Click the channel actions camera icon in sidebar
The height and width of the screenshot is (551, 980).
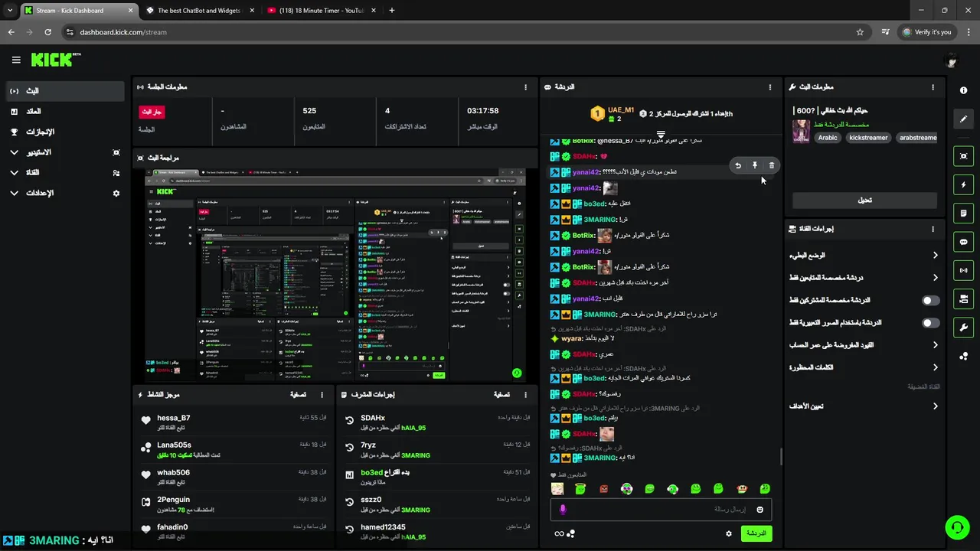click(963, 298)
